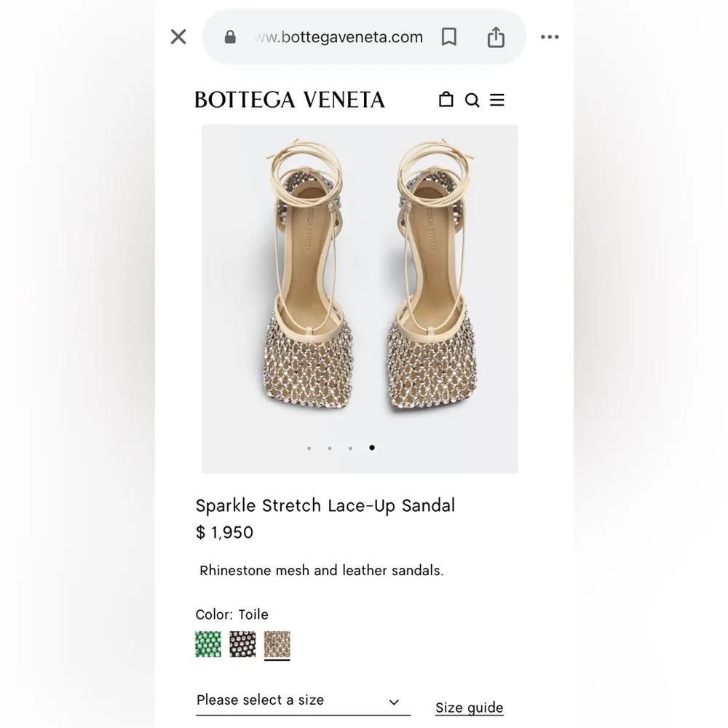Select the second image carousel dot
This screenshot has height=728, width=728.
click(330, 447)
